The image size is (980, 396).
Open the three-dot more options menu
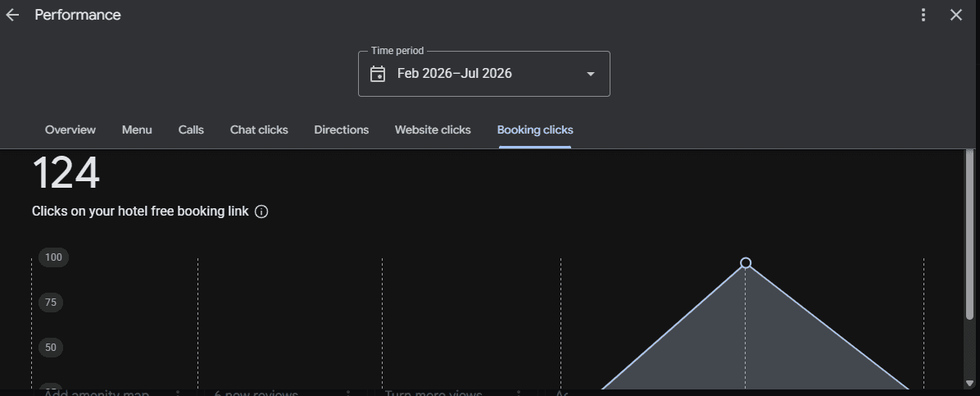(923, 15)
